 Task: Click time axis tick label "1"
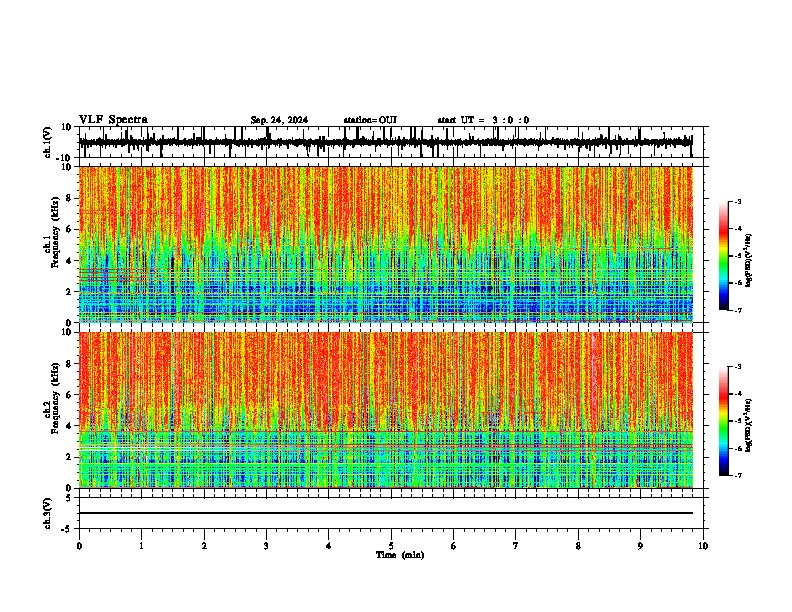coord(141,546)
